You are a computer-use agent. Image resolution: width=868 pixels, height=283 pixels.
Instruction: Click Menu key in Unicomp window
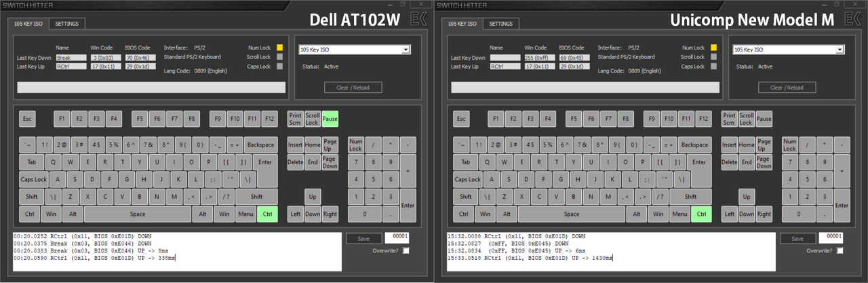tap(679, 214)
